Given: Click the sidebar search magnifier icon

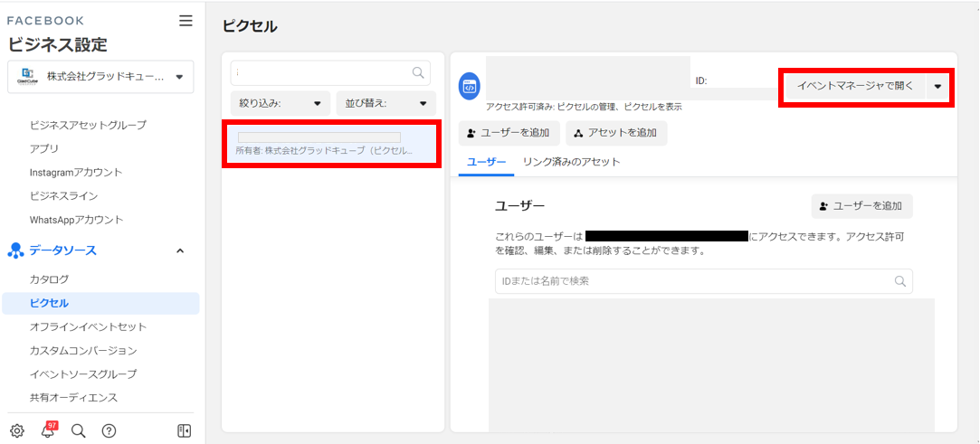Looking at the screenshot, I should tap(78, 430).
